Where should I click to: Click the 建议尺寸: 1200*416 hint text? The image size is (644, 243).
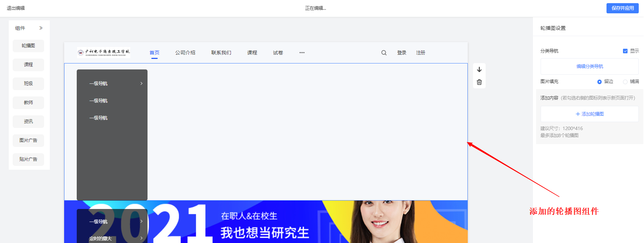click(x=562, y=128)
